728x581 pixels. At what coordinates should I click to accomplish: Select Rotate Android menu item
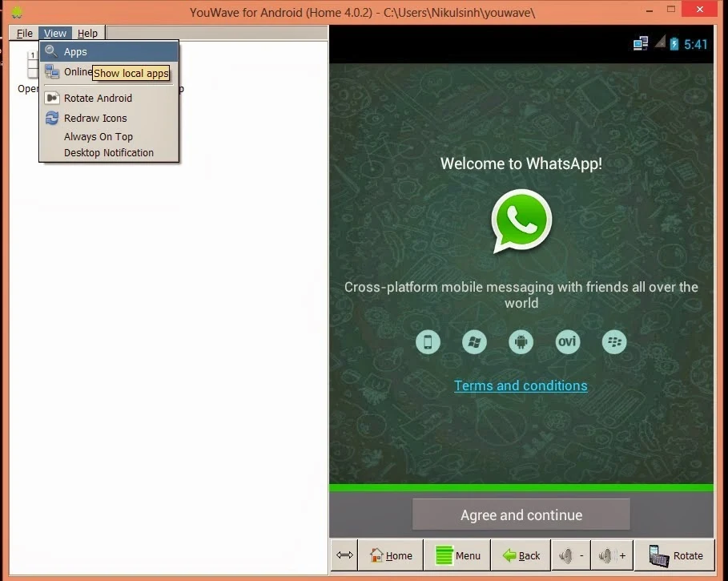109,98
